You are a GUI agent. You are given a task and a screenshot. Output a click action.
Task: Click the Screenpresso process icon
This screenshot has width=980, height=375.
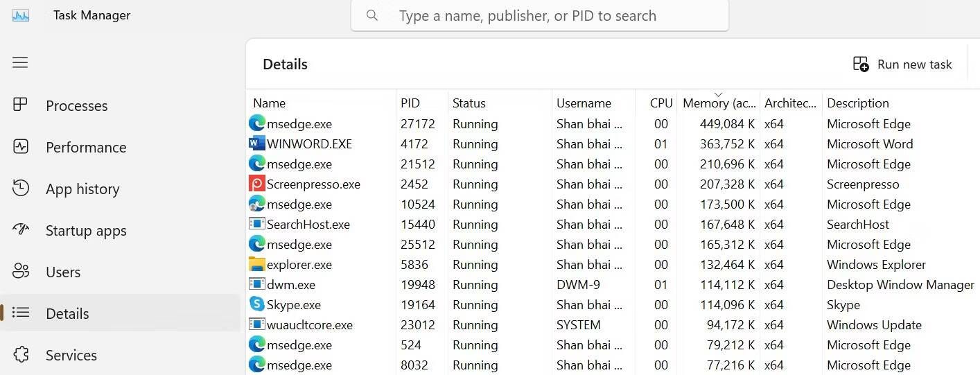257,184
